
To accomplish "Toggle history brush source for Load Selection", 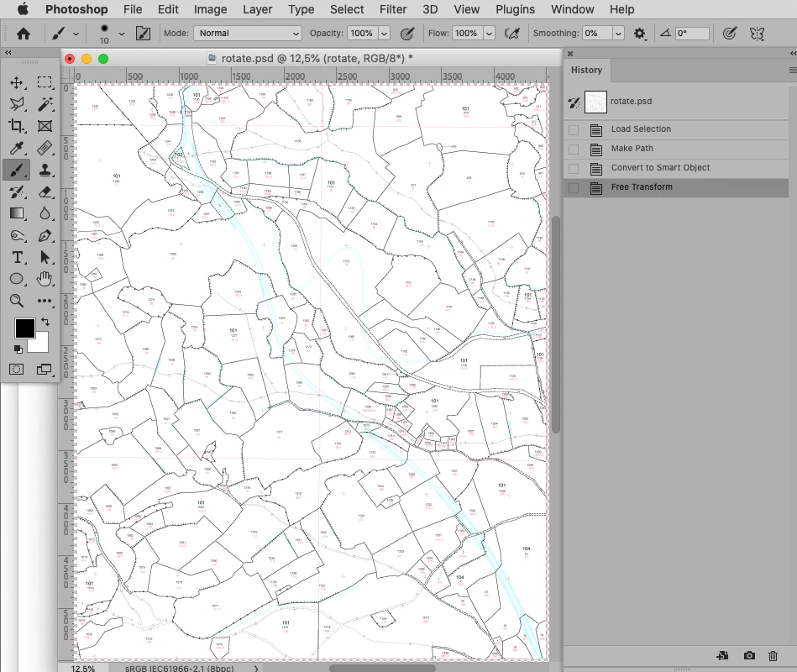I will coord(574,129).
